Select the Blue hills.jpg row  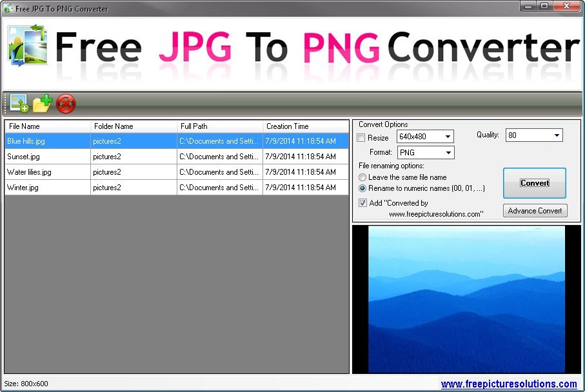pyautogui.click(x=177, y=141)
